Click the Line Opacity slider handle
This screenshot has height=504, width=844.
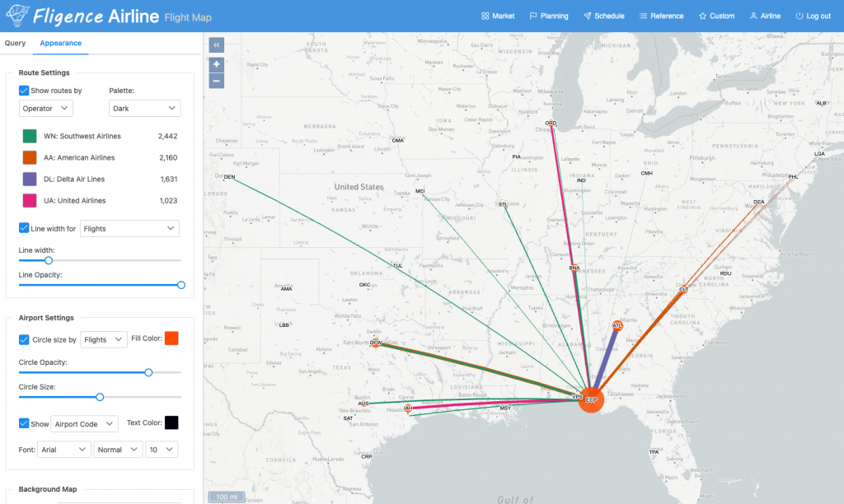click(x=181, y=285)
